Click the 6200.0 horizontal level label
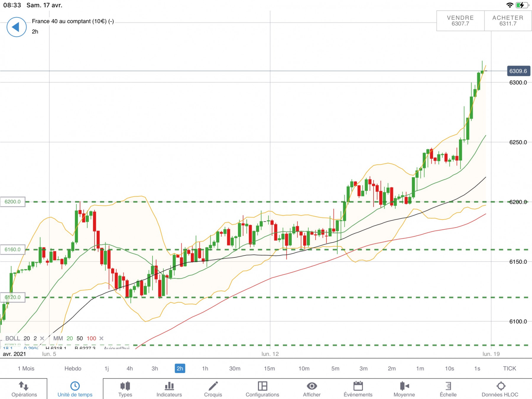This screenshot has height=399, width=532. pyautogui.click(x=13, y=202)
